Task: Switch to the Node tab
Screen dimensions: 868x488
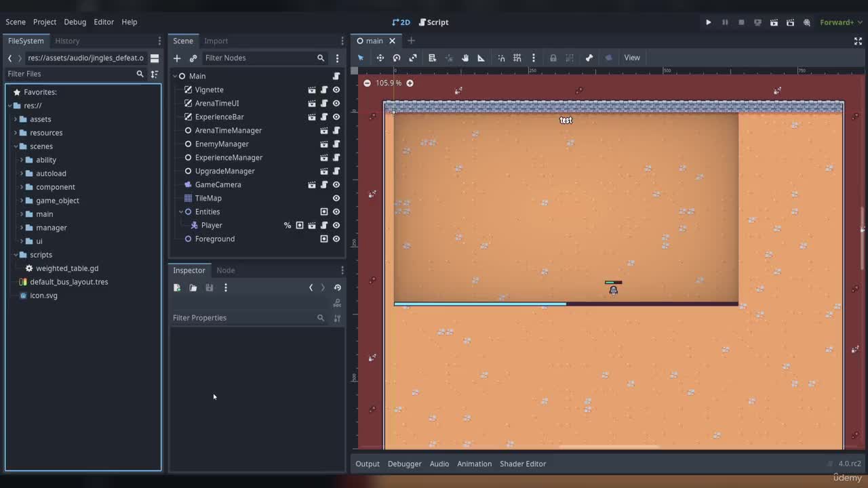Action: pos(226,270)
